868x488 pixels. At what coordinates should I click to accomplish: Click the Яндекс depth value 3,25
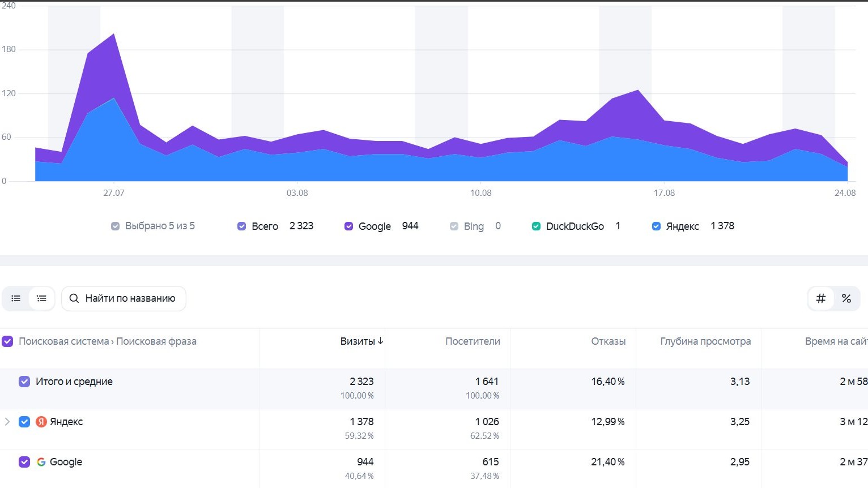[740, 422]
